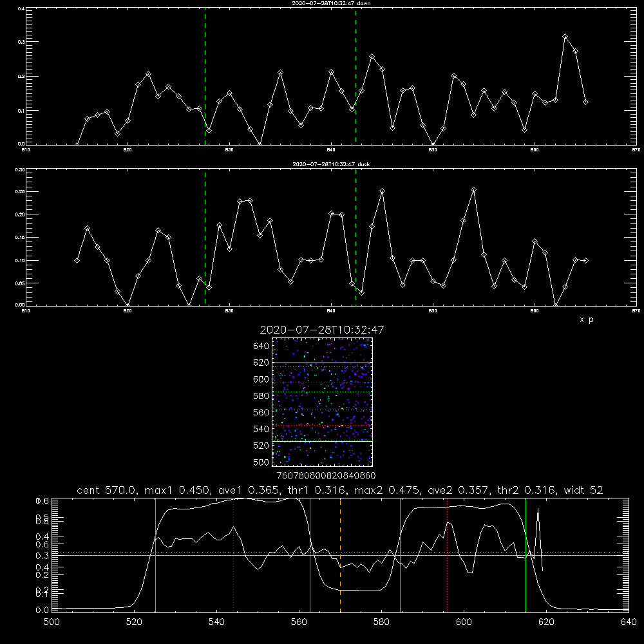This screenshot has height=644, width=644.
Task: Click the 'thr2 0.316' value
Action: [527, 490]
